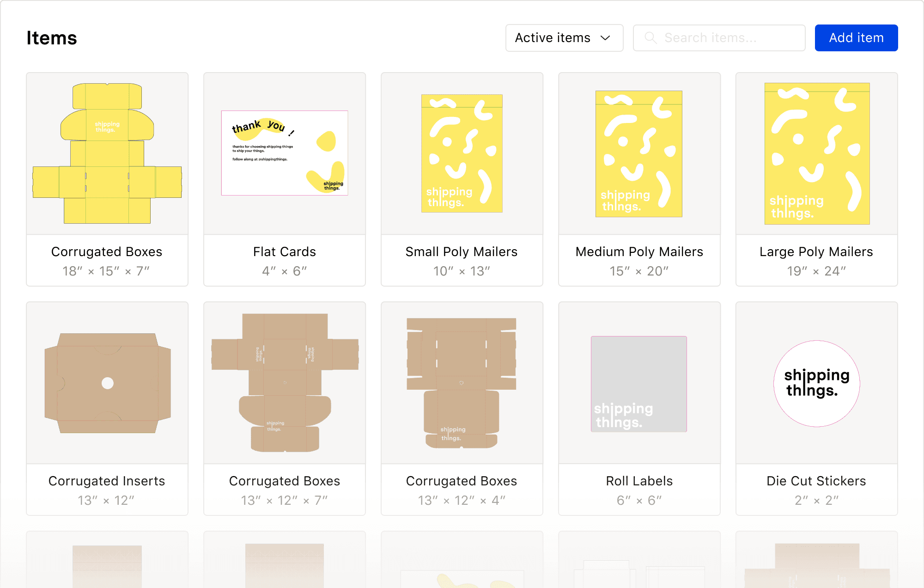Open the Large Poly Mailers image
This screenshot has width=924, height=588.
pyautogui.click(x=817, y=153)
